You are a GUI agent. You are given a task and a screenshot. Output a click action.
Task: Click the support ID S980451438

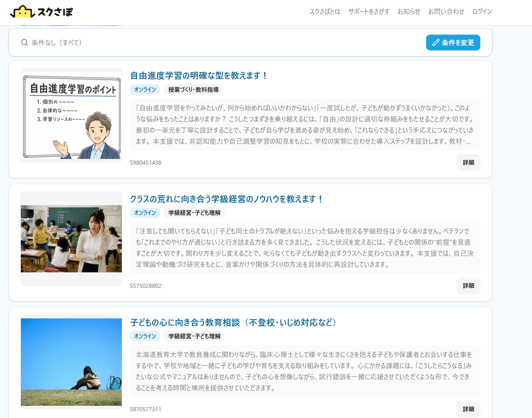coord(146,163)
